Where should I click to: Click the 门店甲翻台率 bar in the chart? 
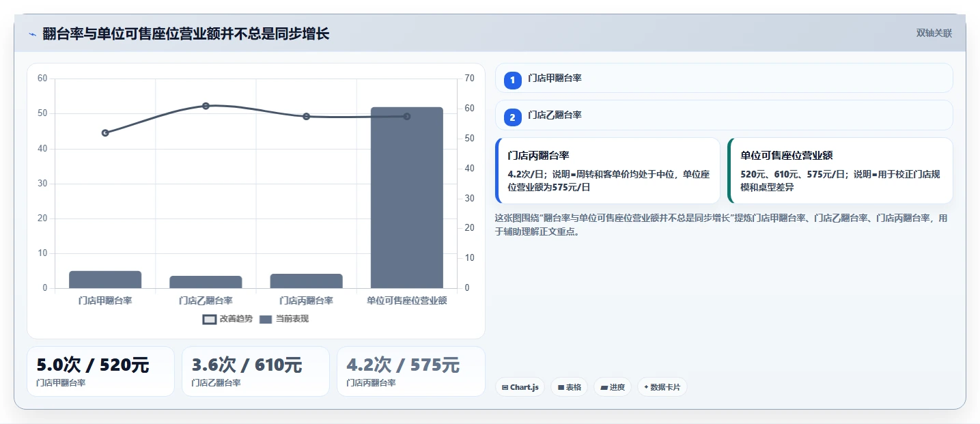[x=105, y=280]
